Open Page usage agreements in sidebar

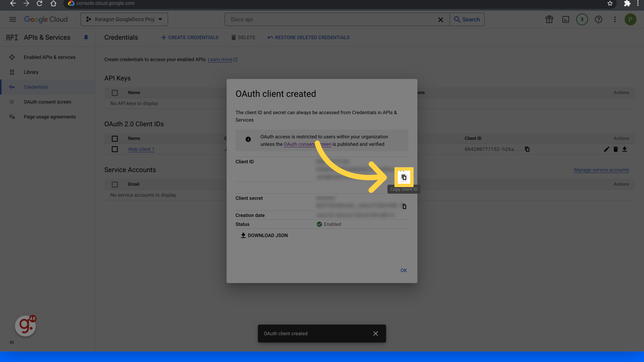(48, 117)
